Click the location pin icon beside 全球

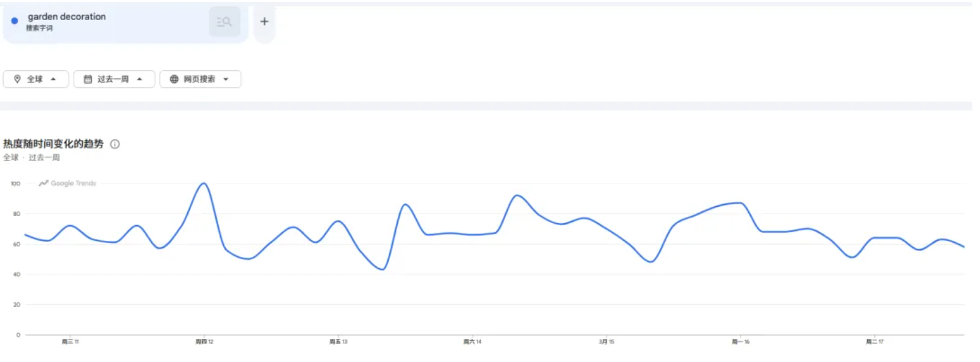(x=17, y=79)
